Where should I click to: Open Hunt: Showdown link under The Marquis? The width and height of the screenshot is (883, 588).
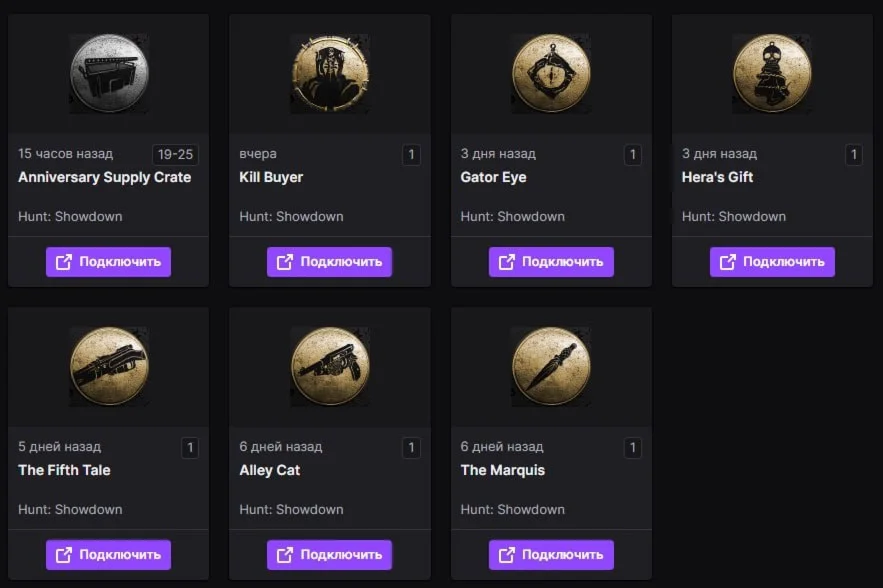pyautogui.click(x=512, y=509)
